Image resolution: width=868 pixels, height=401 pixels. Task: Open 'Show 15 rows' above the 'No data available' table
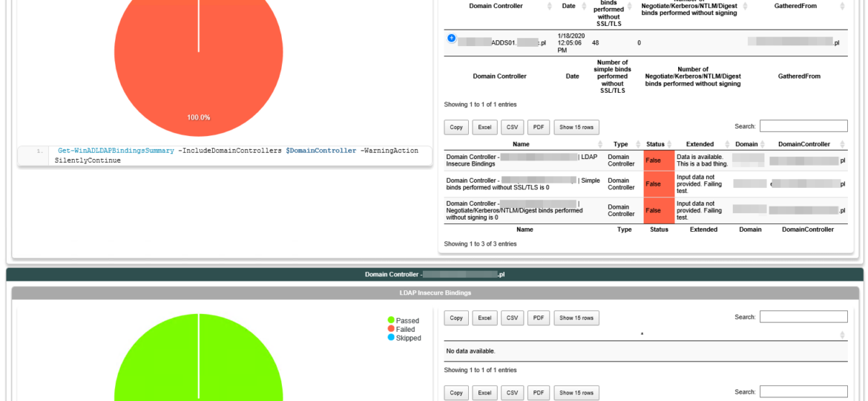[576, 318]
